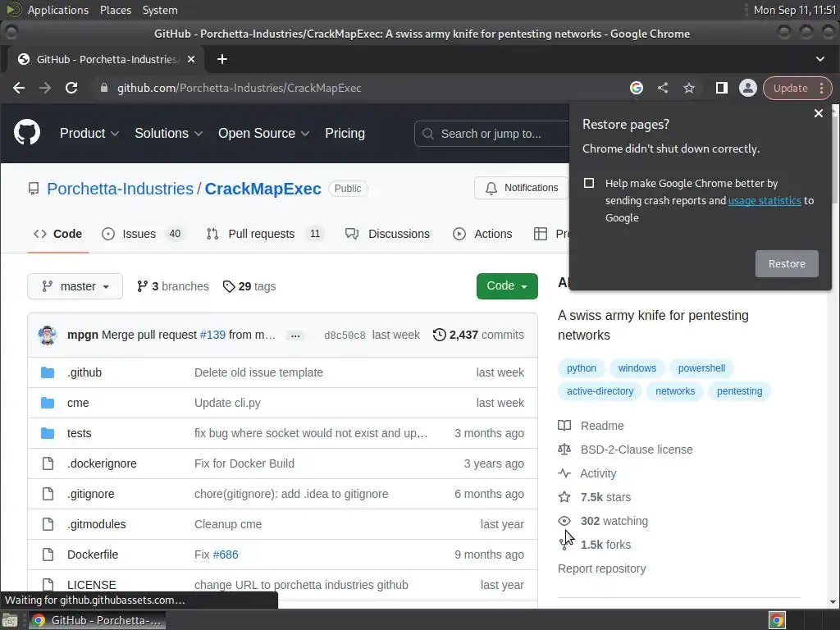The width and height of the screenshot is (840, 630).
Task: Reload the page with the refresh icon
Action: [71, 88]
